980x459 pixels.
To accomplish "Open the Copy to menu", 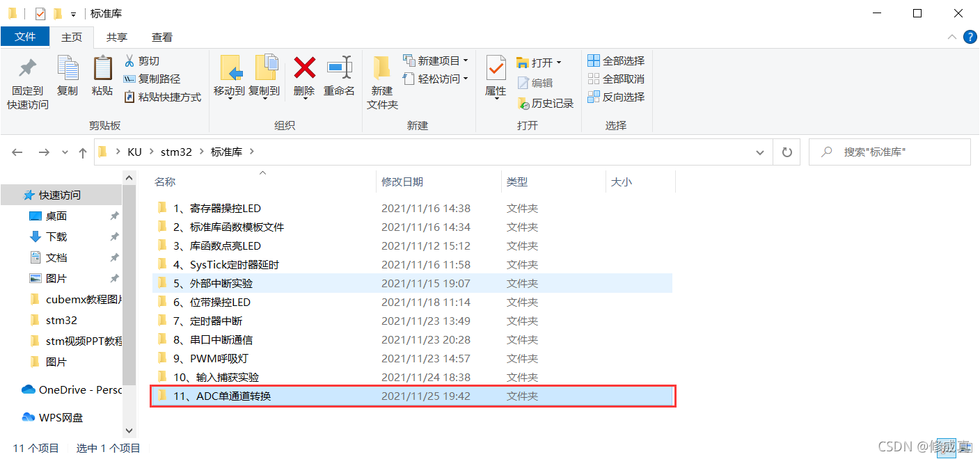I will click(264, 78).
